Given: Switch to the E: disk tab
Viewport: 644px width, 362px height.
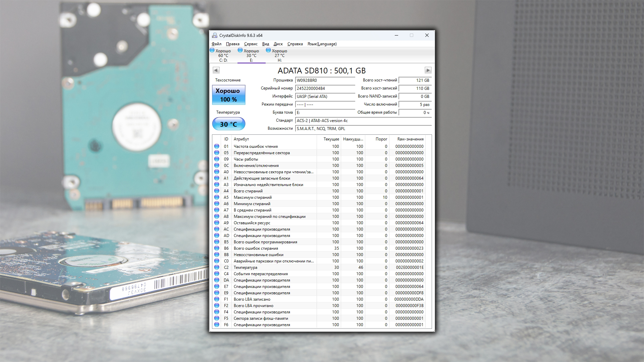Looking at the screenshot, I should [251, 56].
